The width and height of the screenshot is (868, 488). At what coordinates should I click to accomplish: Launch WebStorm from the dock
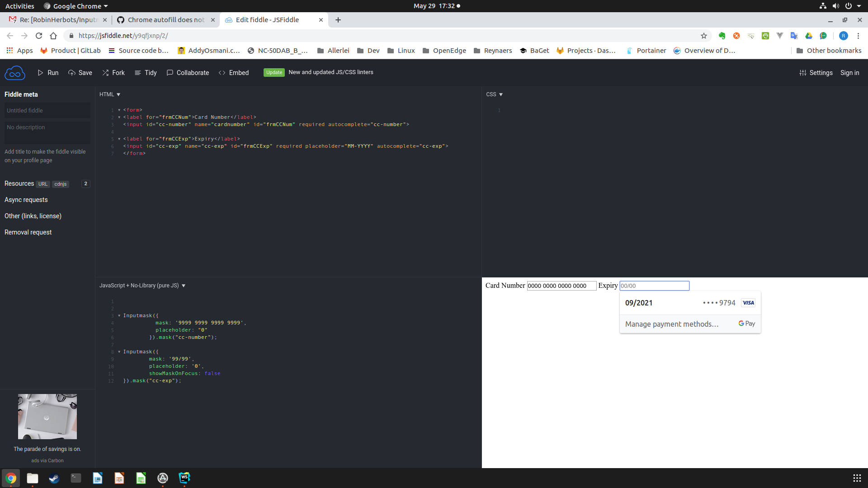pos(184,478)
